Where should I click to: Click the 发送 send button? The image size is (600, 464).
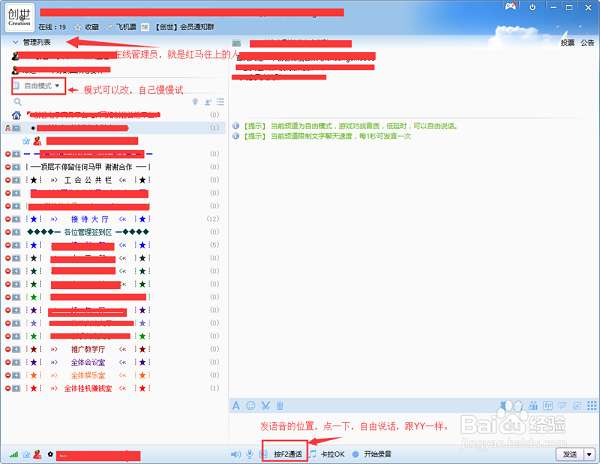[570, 454]
